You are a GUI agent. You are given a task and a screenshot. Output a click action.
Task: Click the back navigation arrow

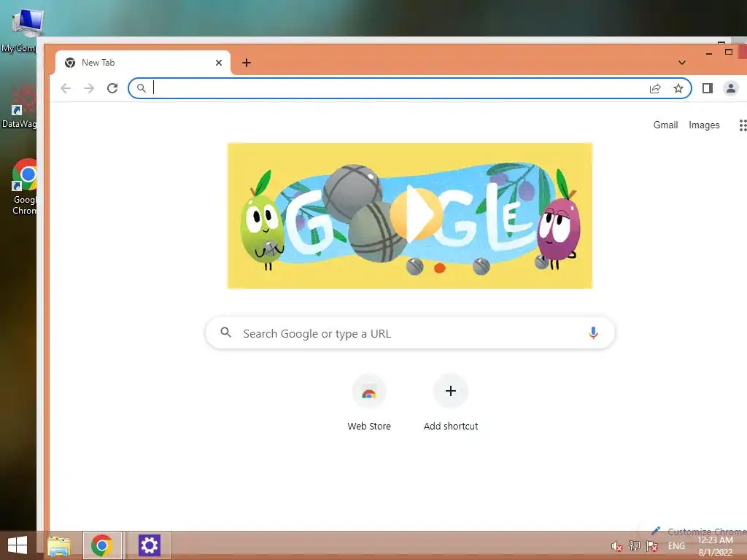click(66, 88)
